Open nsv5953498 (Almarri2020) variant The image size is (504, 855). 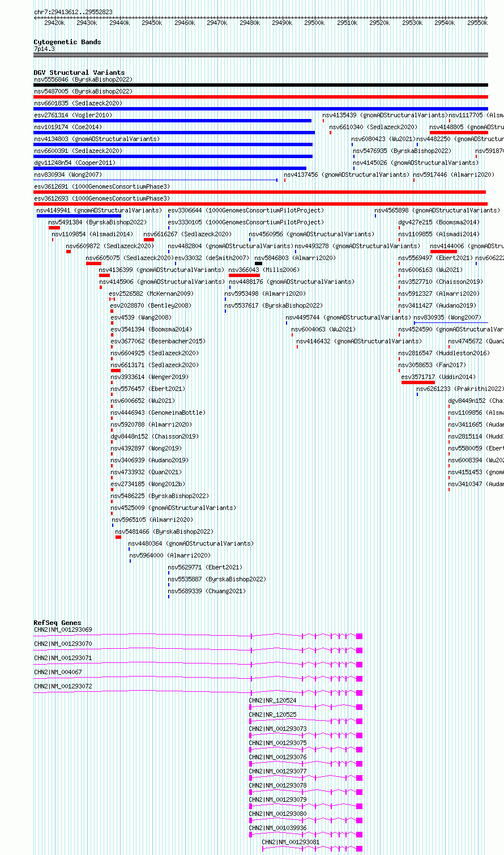265,293
